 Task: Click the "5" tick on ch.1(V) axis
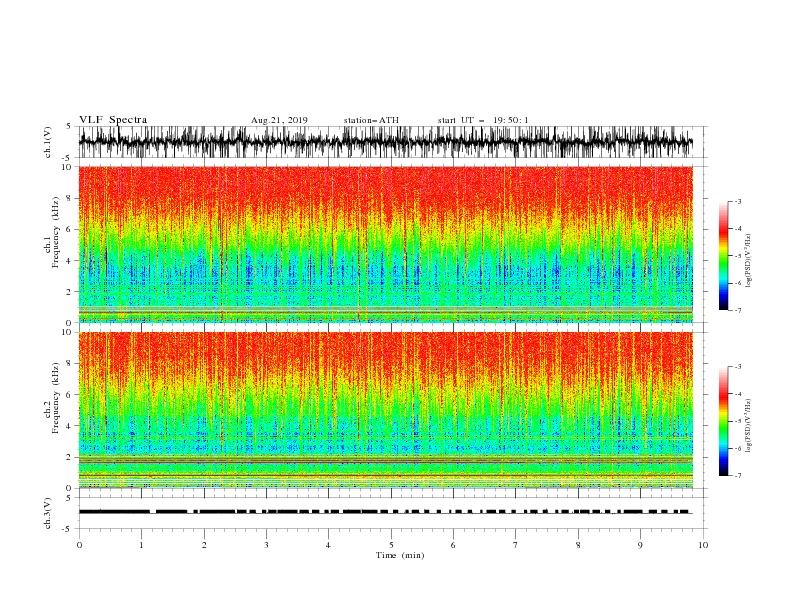coord(69,126)
